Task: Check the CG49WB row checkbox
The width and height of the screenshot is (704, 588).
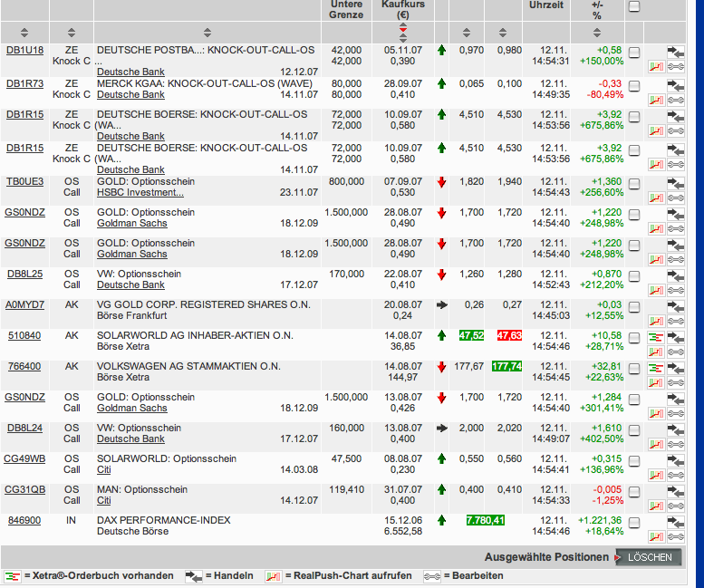Action: coord(634,461)
